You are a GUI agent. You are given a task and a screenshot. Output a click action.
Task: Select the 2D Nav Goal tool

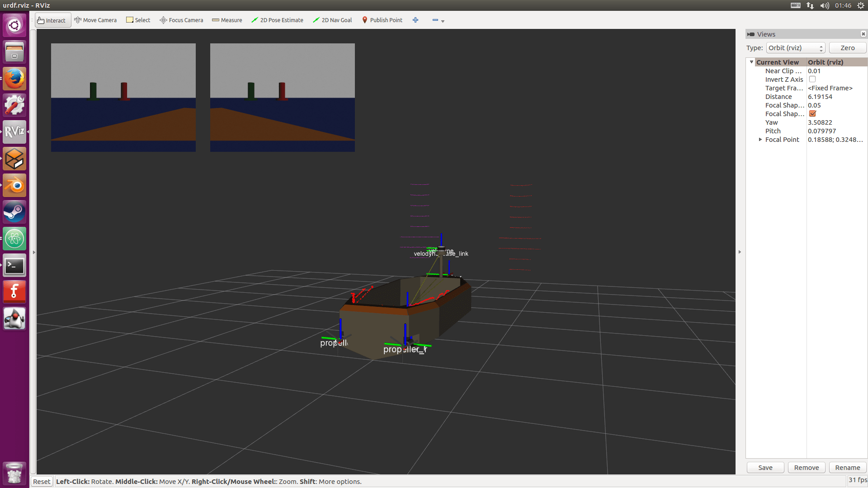coord(332,20)
